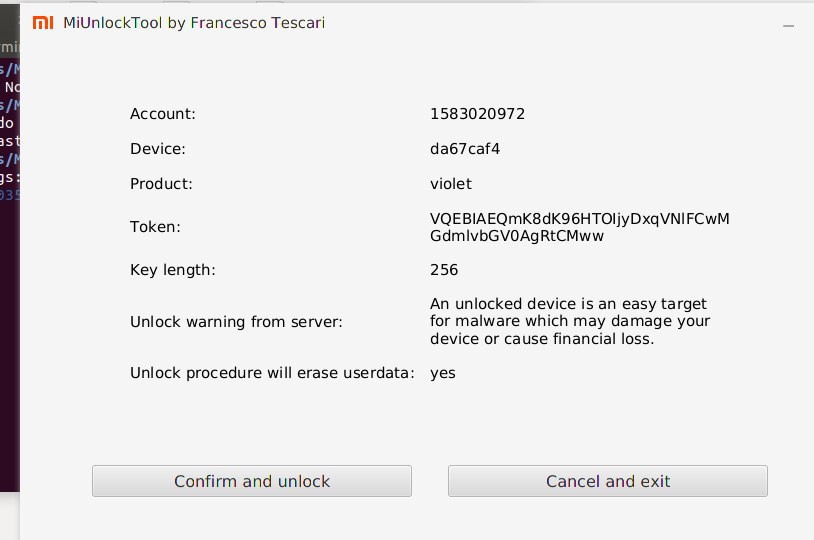This screenshot has width=814, height=540.
Task: Click the orange Mi logo icon
Action: click(43, 22)
